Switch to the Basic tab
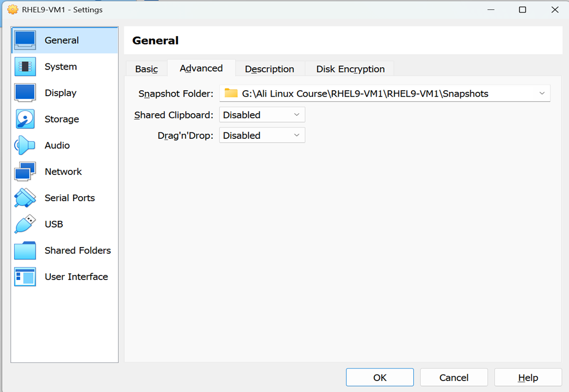This screenshot has width=569, height=392. 146,68
